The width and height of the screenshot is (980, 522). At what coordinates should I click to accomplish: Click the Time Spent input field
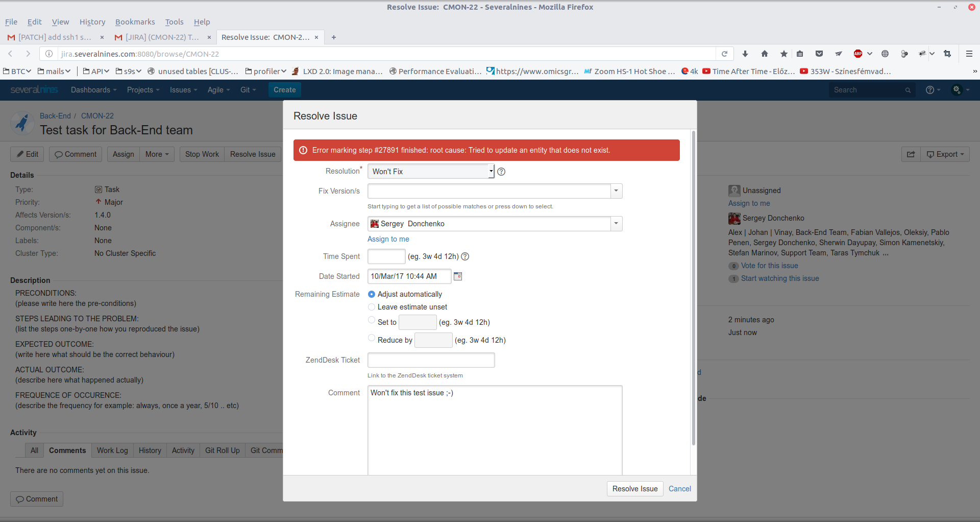pyautogui.click(x=386, y=256)
